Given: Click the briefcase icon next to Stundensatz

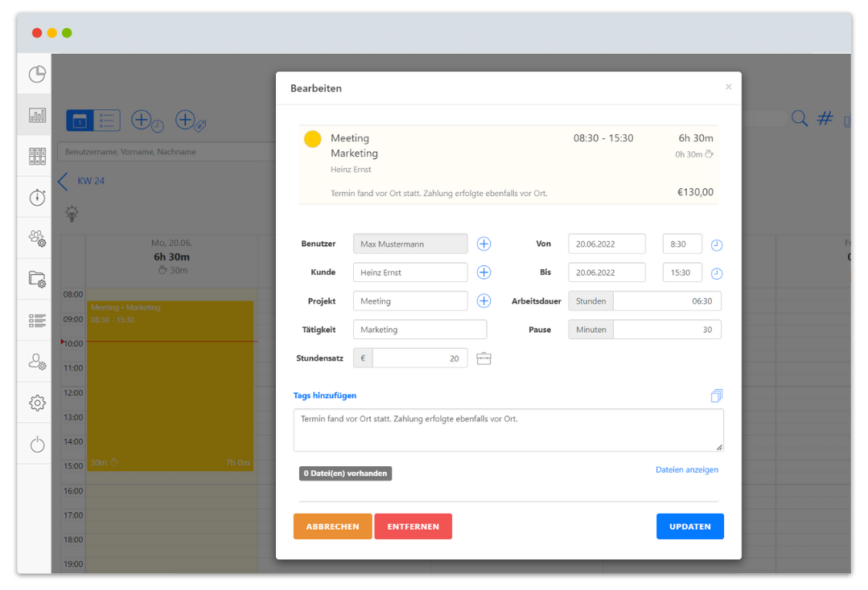Looking at the screenshot, I should click(x=483, y=359).
